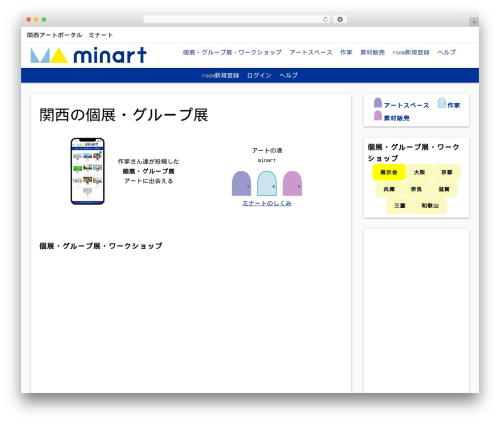Open 個展・グループ展・ワークショップ in top navigation
This screenshot has width=500, height=423.
pos(232,52)
